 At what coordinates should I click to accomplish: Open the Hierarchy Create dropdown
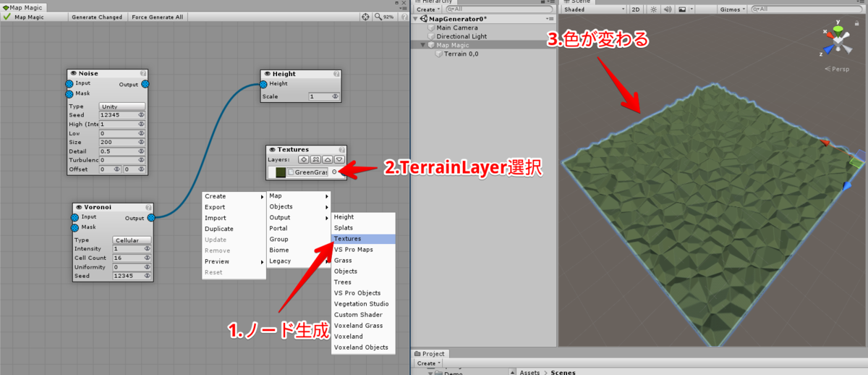tap(427, 9)
